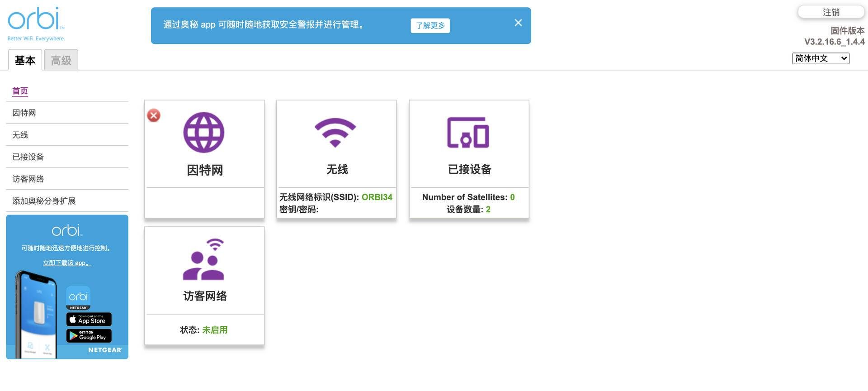Open the 立即下载该 app link
This screenshot has width=868, height=391.
pos(67,263)
